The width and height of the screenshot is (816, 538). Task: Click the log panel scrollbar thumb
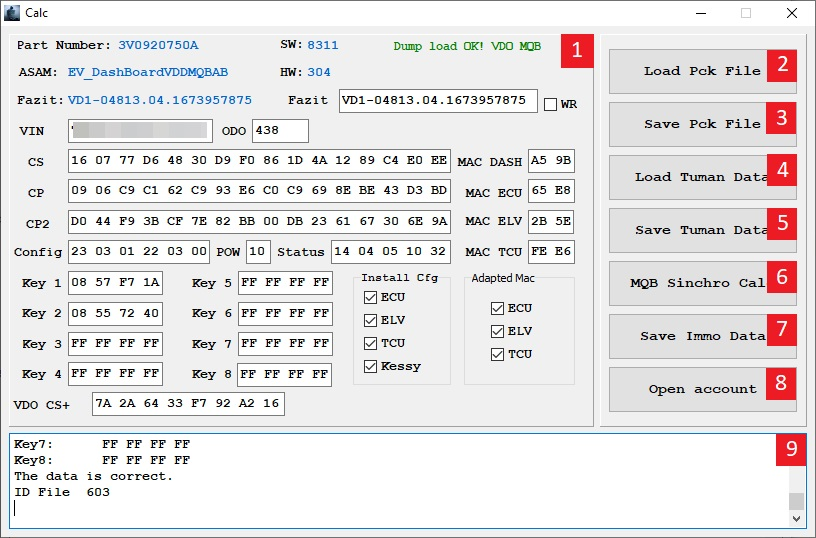point(796,501)
